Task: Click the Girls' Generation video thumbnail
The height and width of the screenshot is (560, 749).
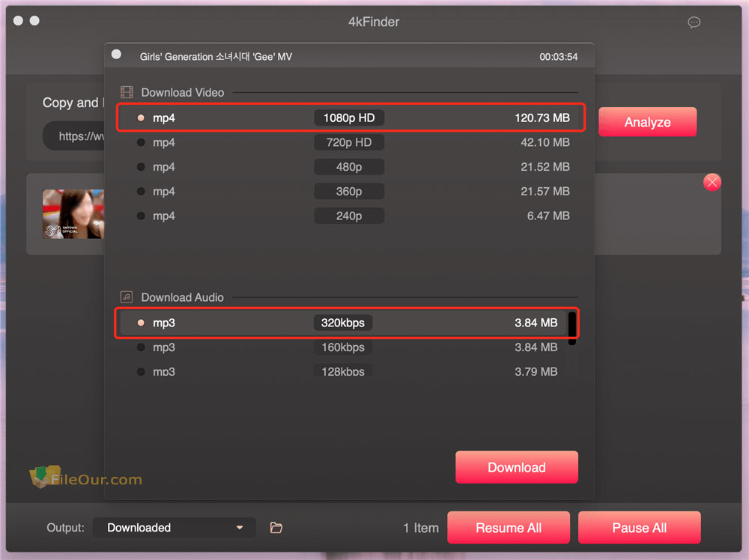Action: coord(73,214)
